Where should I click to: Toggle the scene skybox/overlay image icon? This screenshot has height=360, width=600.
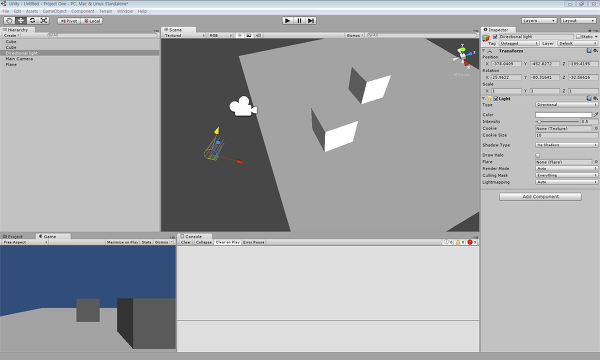click(x=249, y=35)
